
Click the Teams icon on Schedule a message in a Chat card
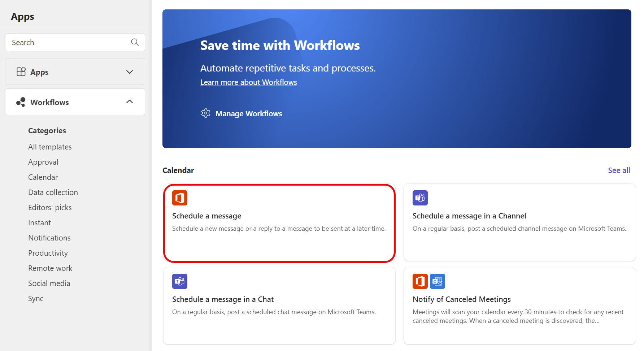[179, 281]
